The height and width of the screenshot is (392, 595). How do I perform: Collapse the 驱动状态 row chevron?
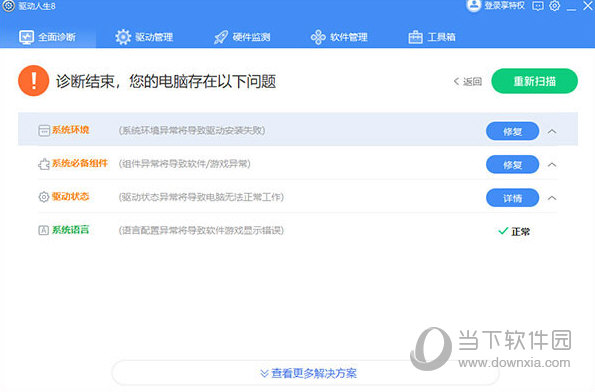pos(552,198)
